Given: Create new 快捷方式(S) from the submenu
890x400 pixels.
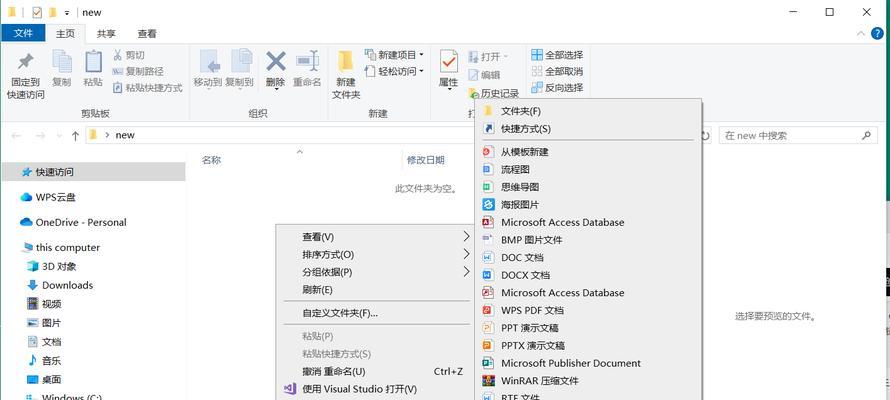Looking at the screenshot, I should (588, 128).
